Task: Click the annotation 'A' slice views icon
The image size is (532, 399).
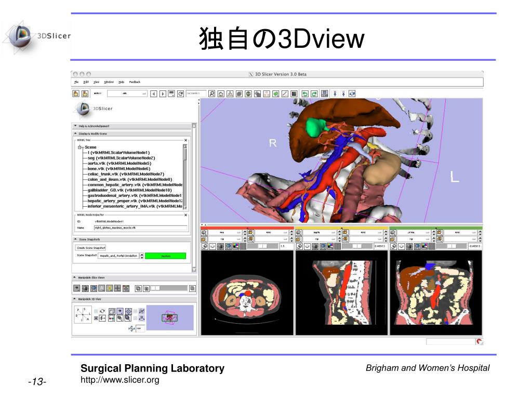Action: point(101,288)
